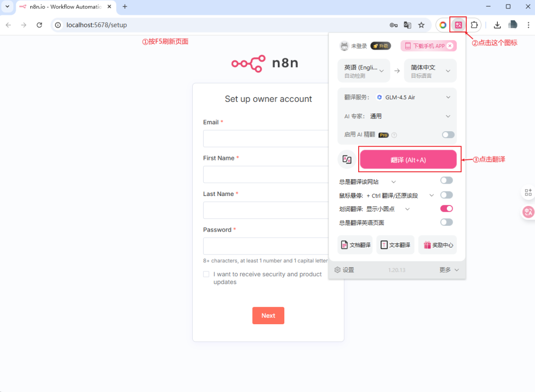Dismiss the 下载手机 APP banner
This screenshot has height=392, width=535.
tap(450, 46)
